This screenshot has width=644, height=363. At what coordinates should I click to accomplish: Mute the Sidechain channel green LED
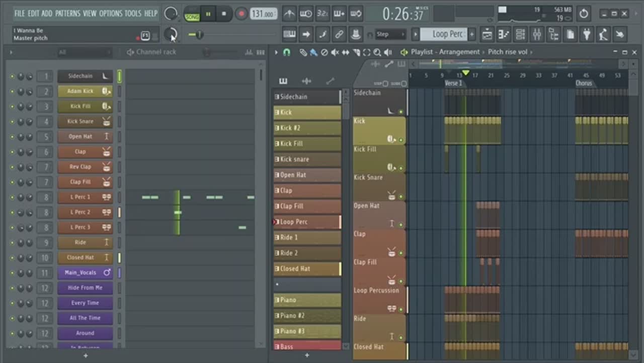point(12,77)
